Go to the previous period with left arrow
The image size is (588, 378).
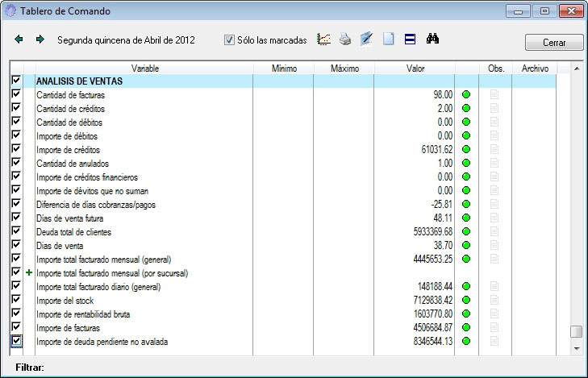[x=19, y=39]
